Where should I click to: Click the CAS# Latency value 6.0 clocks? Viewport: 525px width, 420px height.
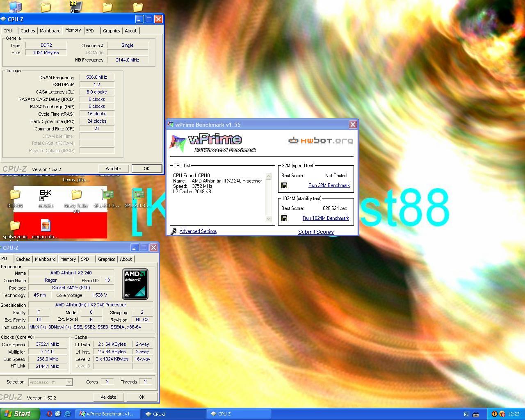point(97,92)
